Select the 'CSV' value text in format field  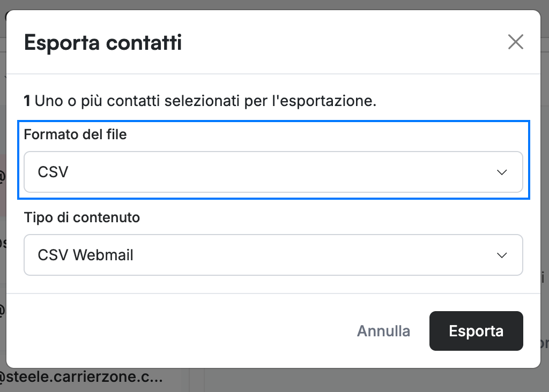point(53,172)
